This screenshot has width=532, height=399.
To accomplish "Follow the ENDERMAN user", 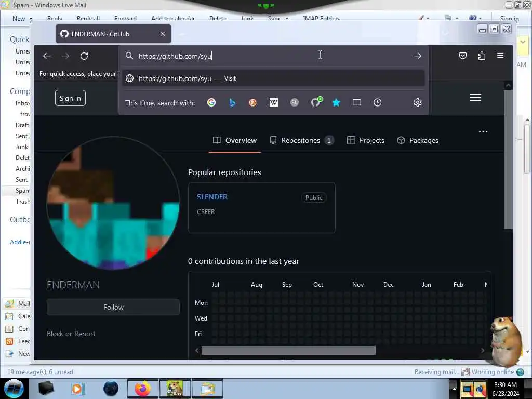I will pyautogui.click(x=113, y=307).
